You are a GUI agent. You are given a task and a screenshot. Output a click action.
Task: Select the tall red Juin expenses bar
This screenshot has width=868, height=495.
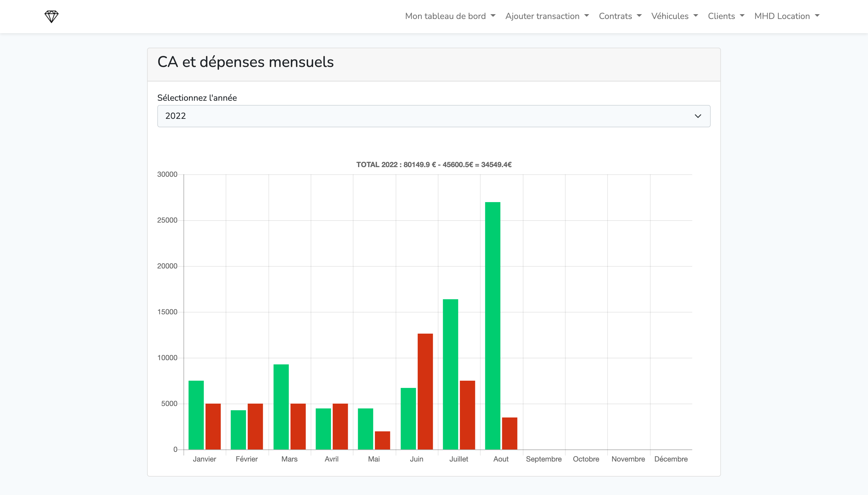click(x=425, y=391)
